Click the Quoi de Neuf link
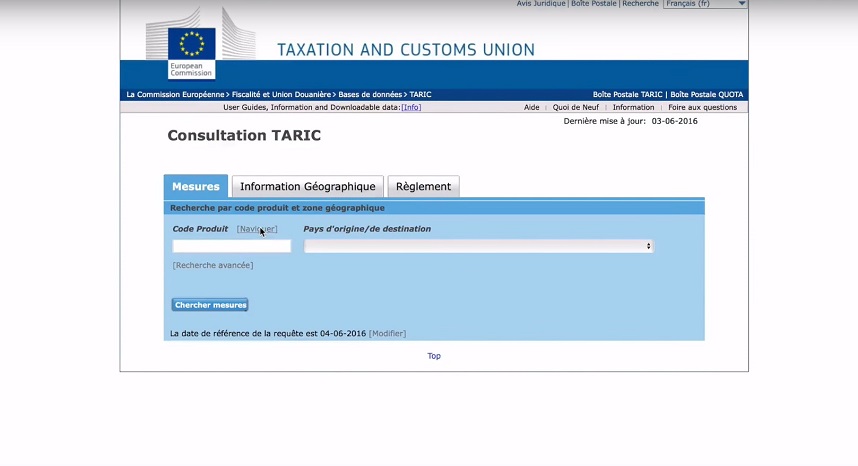Viewport: 858px width, 466px height. point(576,108)
